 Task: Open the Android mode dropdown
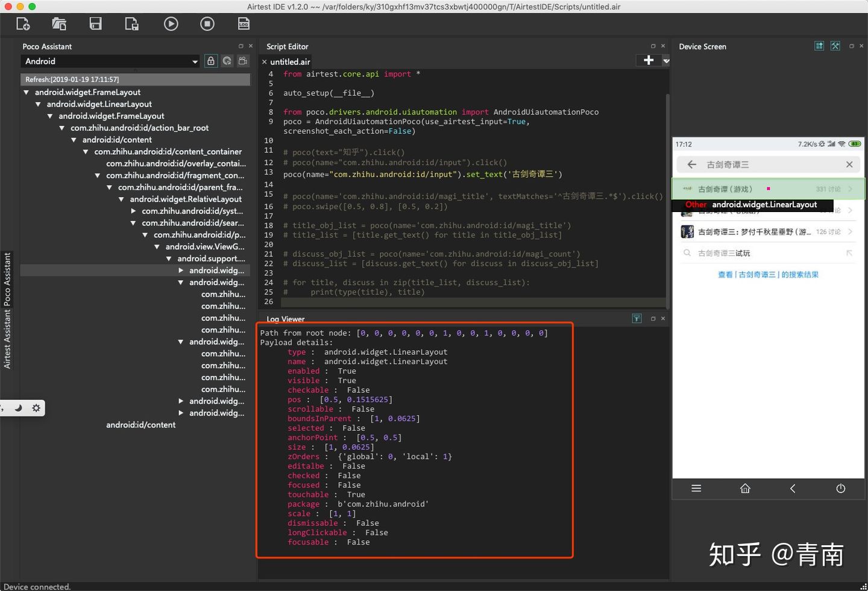pyautogui.click(x=110, y=61)
